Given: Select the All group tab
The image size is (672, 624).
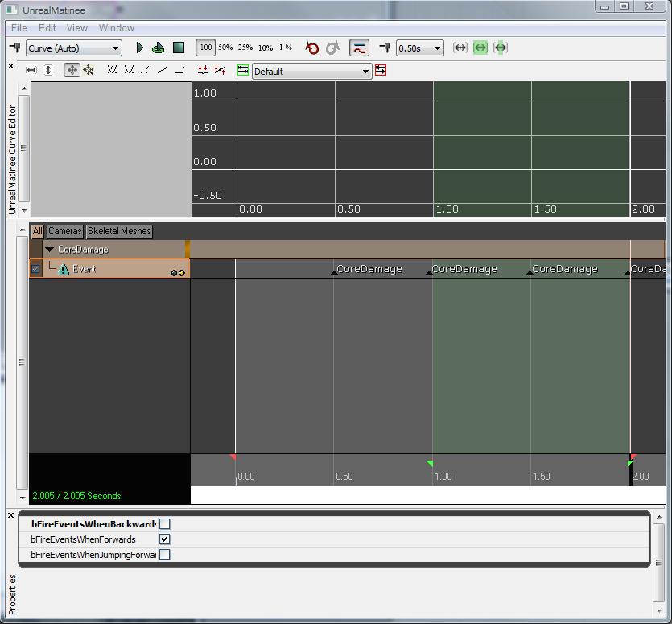Looking at the screenshot, I should tap(38, 231).
